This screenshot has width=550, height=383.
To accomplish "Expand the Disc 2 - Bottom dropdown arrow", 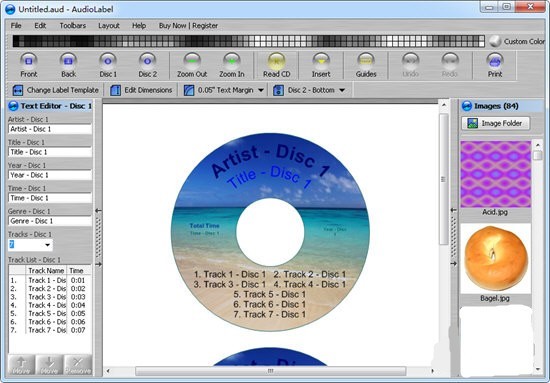I will (342, 90).
